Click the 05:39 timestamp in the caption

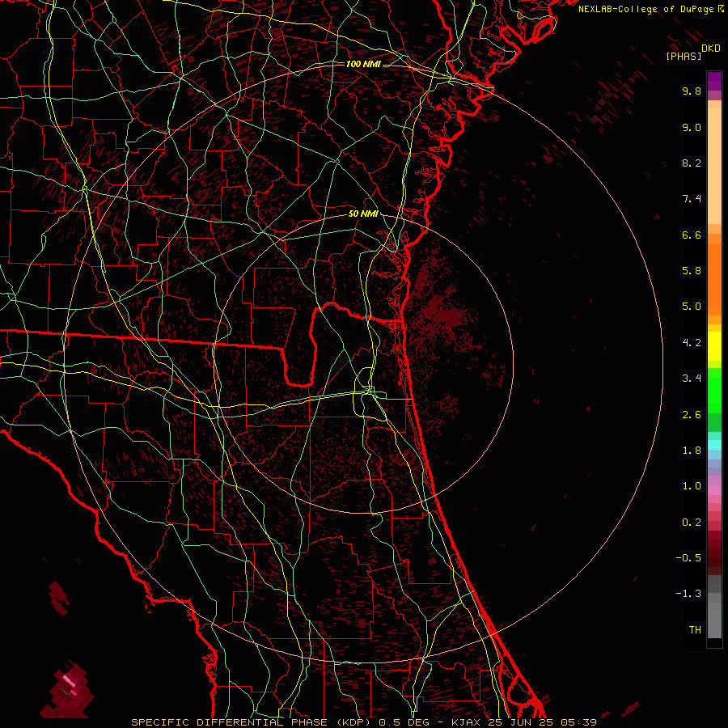(x=580, y=722)
